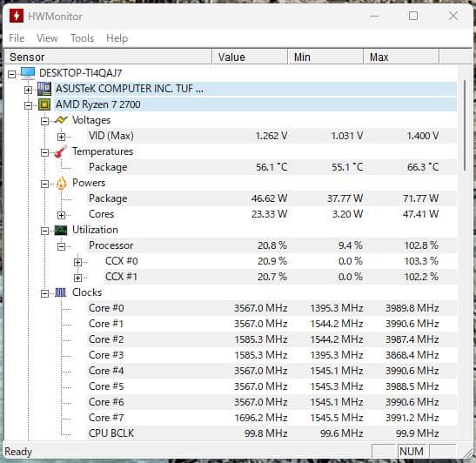Select the AMD Ryzen 7 2700 row
The width and height of the screenshot is (476, 463).
pos(255,104)
